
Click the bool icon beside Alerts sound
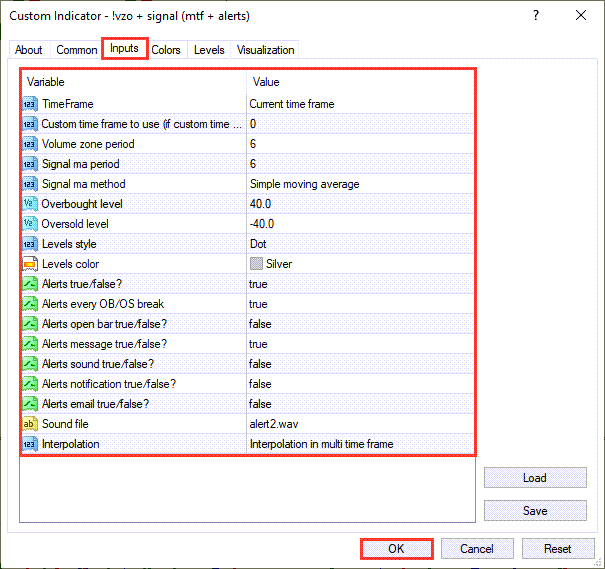(30, 364)
